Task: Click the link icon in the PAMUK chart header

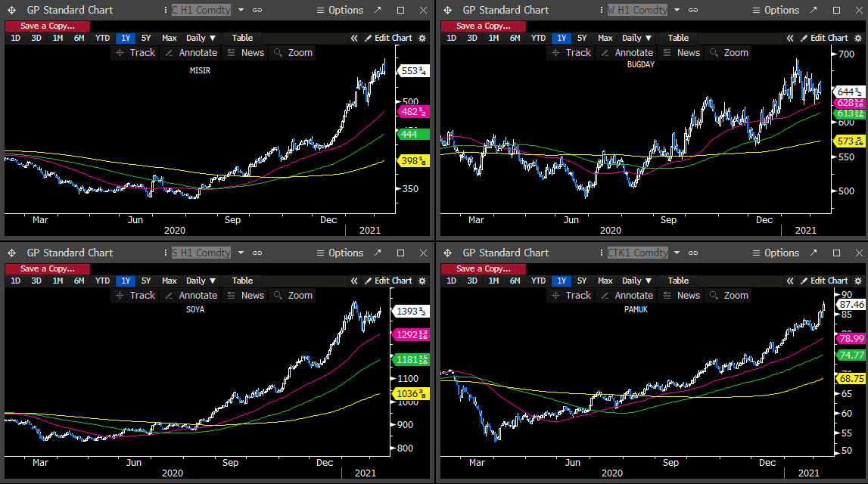Action: [x=693, y=253]
